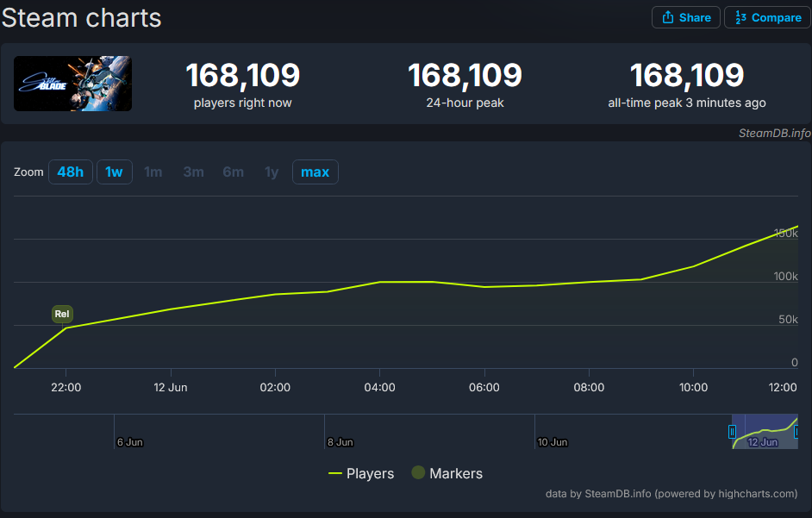The width and height of the screenshot is (812, 518).
Task: Click the 24-hour peak label
Action: pyautogui.click(x=465, y=103)
